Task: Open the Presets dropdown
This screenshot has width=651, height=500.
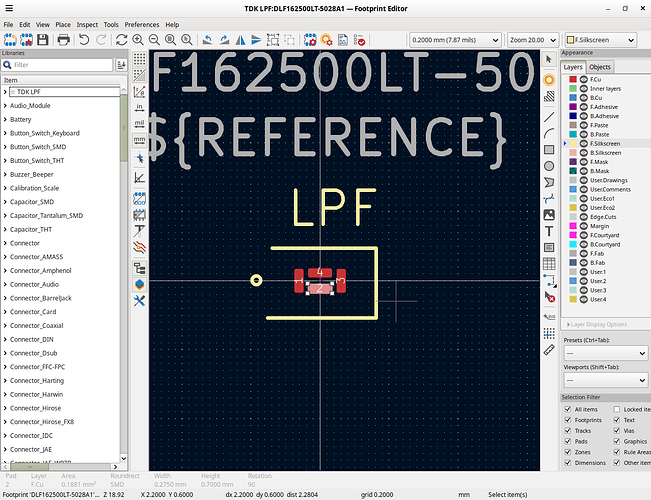Action: point(603,354)
